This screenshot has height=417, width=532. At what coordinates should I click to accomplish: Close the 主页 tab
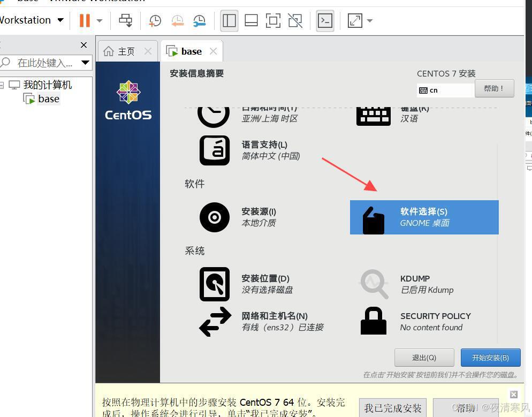point(148,51)
